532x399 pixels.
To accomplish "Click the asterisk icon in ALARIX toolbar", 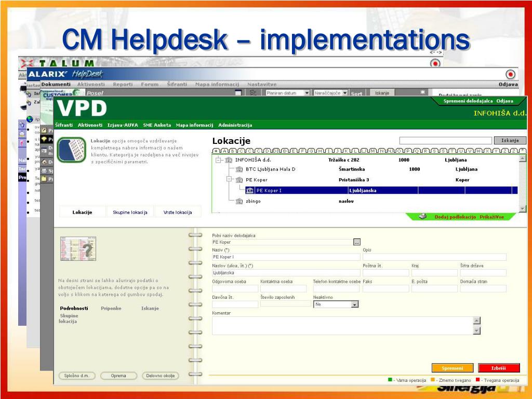I will tap(422, 92).
